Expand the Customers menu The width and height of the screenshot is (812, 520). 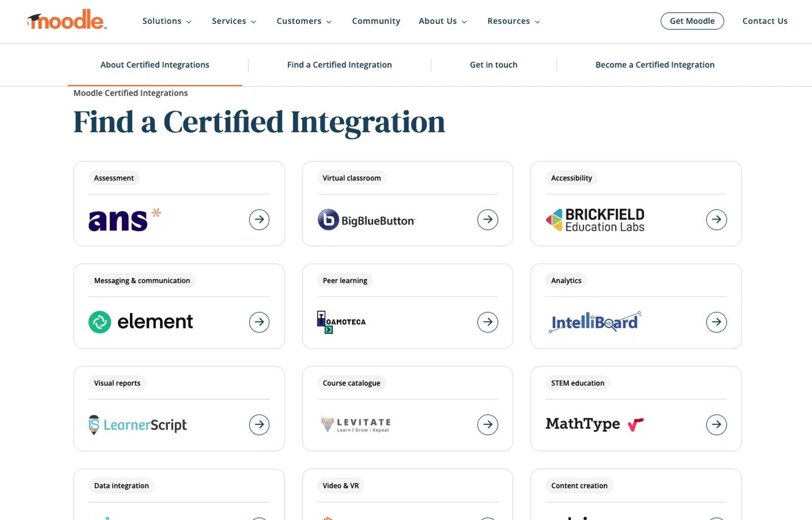[304, 21]
